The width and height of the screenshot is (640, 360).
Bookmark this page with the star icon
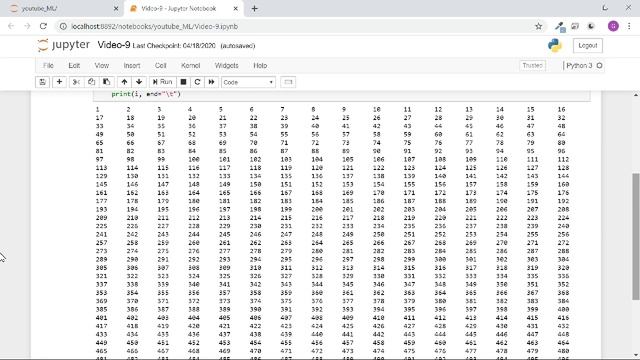tap(538, 26)
